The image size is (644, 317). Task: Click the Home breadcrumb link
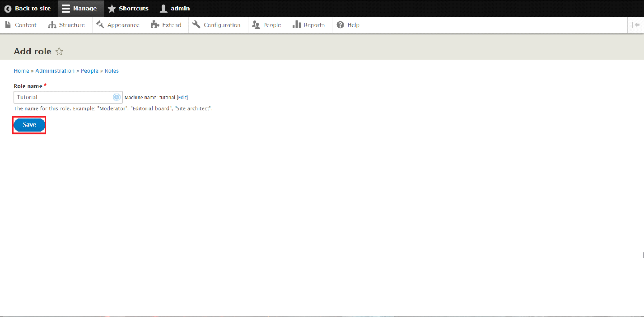21,71
